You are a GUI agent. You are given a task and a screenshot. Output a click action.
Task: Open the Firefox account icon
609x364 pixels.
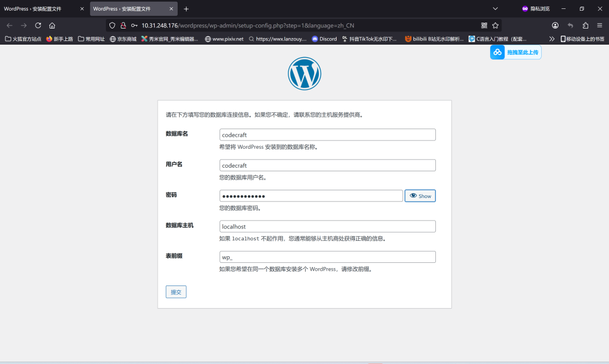[555, 26]
